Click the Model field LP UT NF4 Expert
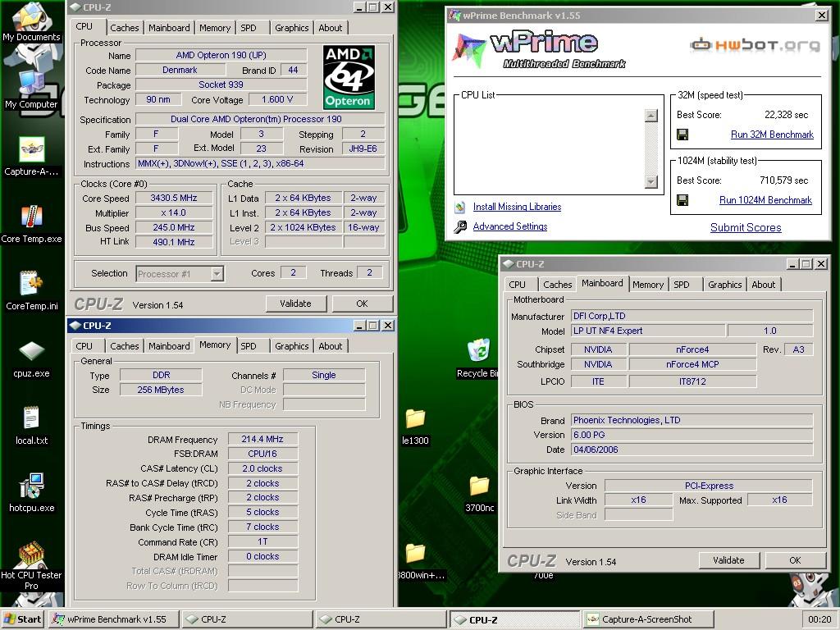This screenshot has width=840, height=630. pos(648,331)
